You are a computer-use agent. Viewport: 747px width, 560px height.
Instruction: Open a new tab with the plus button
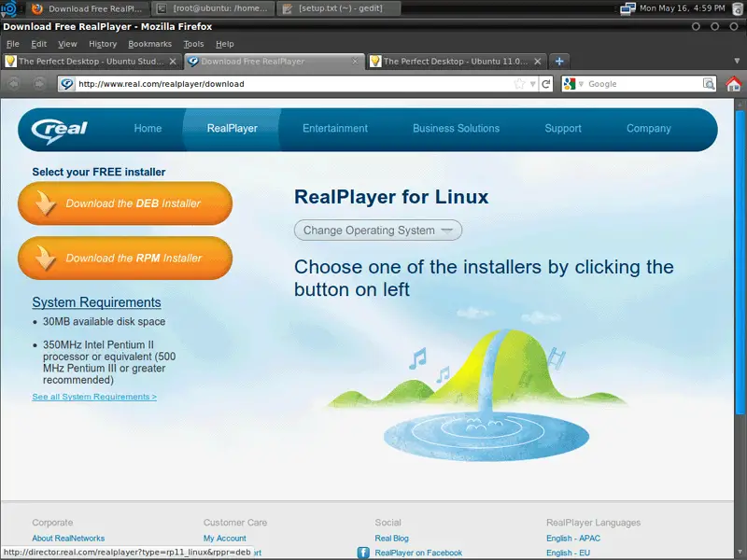click(559, 62)
